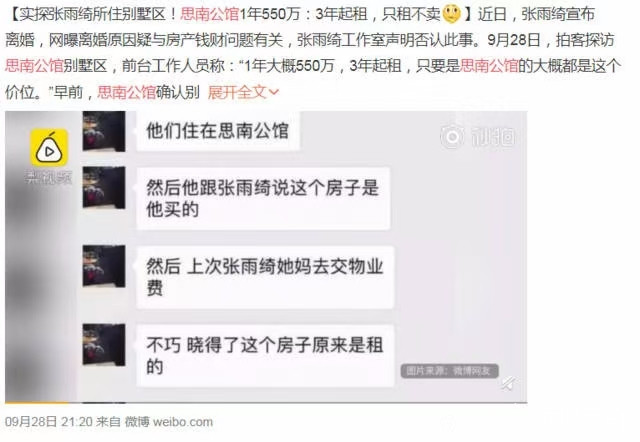
Task: Open the 思南公馆 link in headline
Action: coord(209,14)
